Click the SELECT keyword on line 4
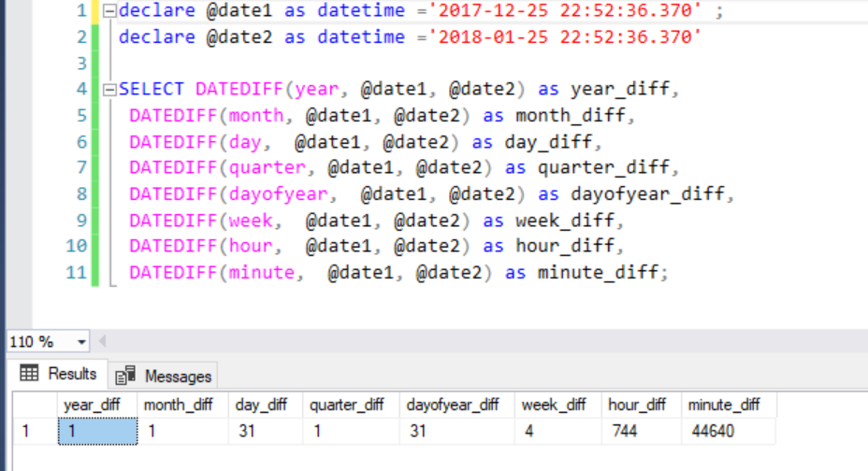868x471 pixels. 152,89
